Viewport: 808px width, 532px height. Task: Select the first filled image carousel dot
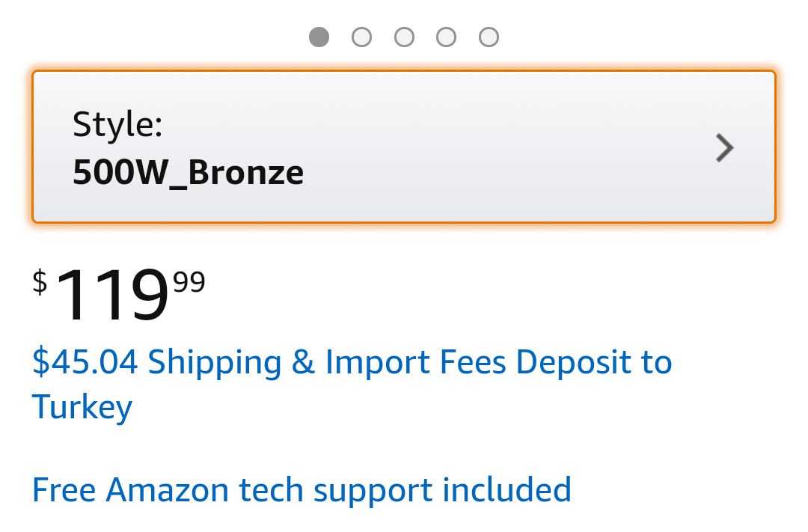point(319,37)
